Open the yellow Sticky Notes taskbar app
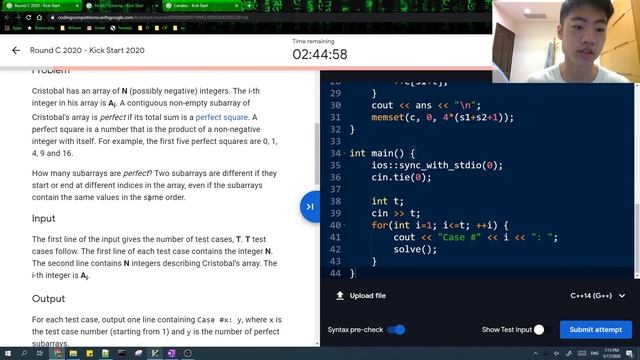 point(89,353)
